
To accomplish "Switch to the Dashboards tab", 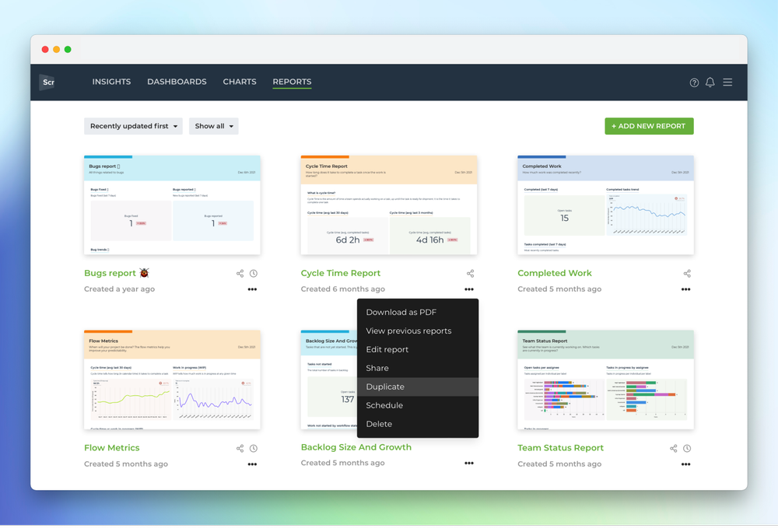I will point(177,82).
